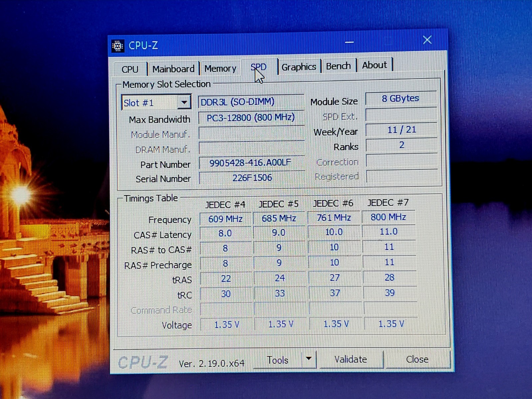Click the empty DRAM Manuf. field
The image size is (532, 399).
(252, 149)
